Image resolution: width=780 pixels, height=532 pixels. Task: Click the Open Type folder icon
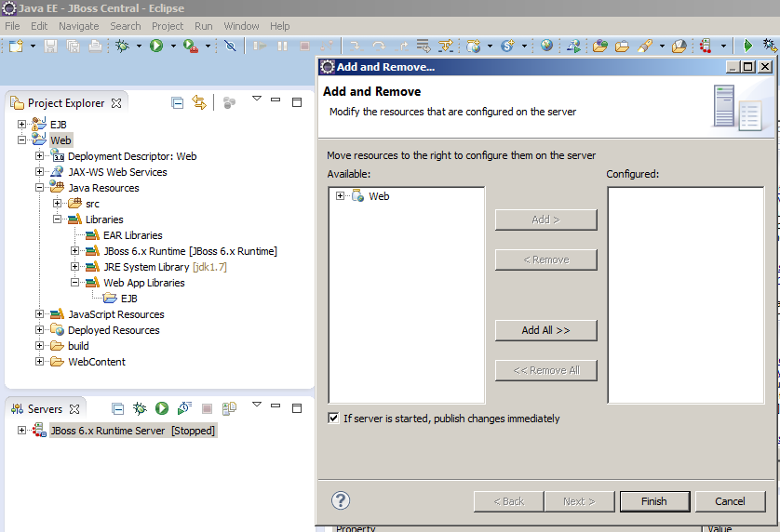(600, 47)
